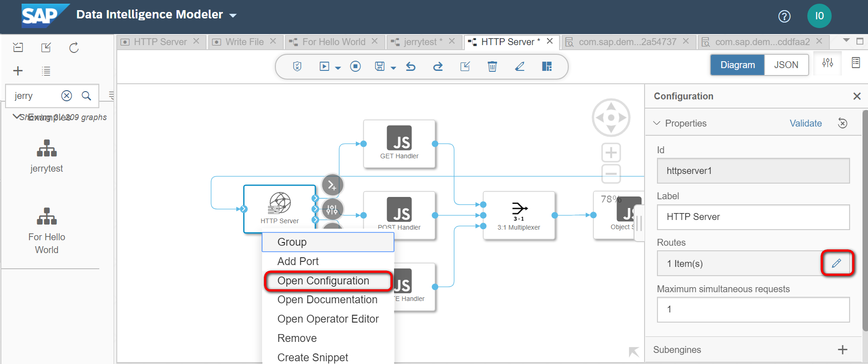Click the Routes edit pencil icon
The image size is (868, 364).
837,263
